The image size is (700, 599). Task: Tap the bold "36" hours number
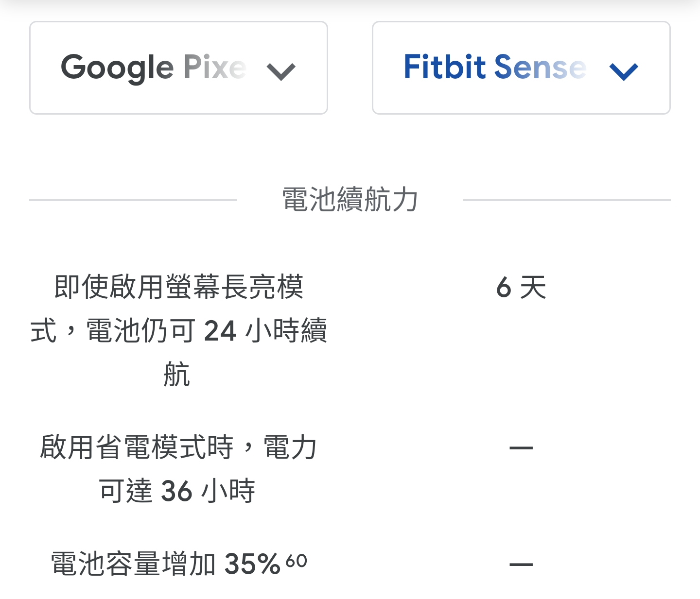[x=176, y=491]
